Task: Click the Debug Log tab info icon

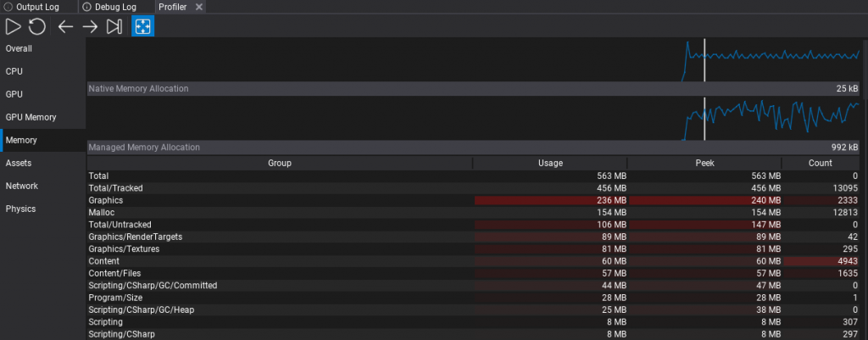Action: (x=87, y=7)
